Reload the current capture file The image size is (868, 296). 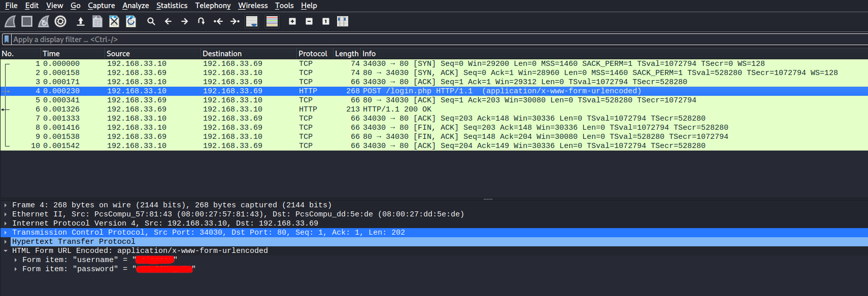pos(131,21)
